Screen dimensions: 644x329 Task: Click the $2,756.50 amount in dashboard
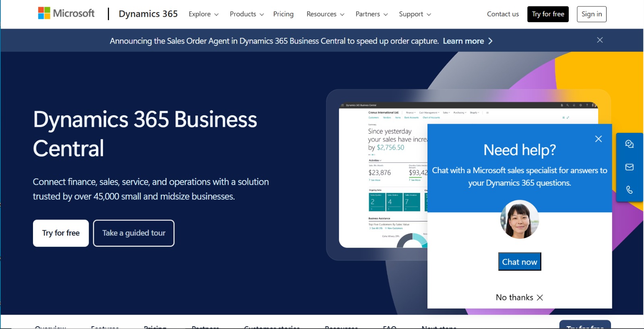(390, 147)
